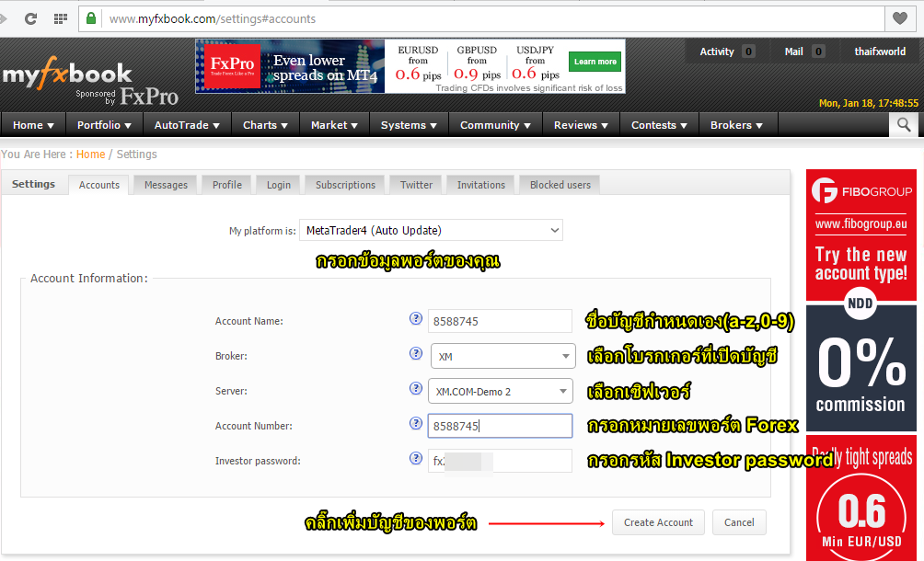Reload the page with the refresh icon
This screenshot has width=924, height=561.
30,18
